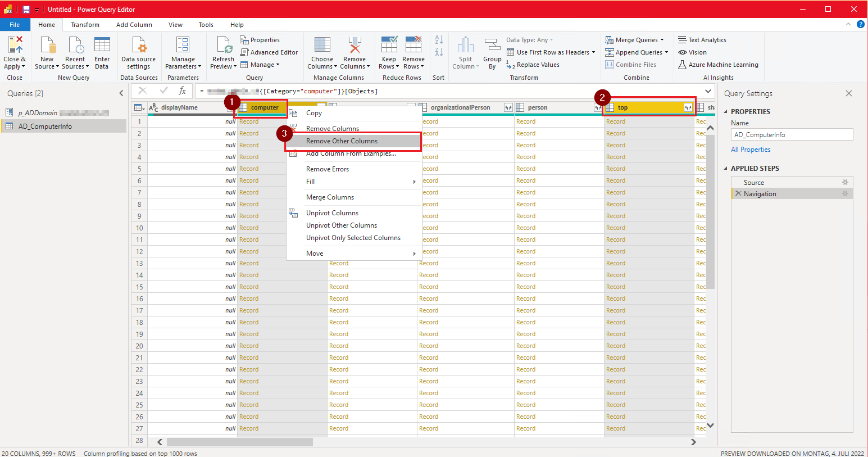Collapse the Queries pane
The width and height of the screenshot is (868, 457).
[121, 93]
